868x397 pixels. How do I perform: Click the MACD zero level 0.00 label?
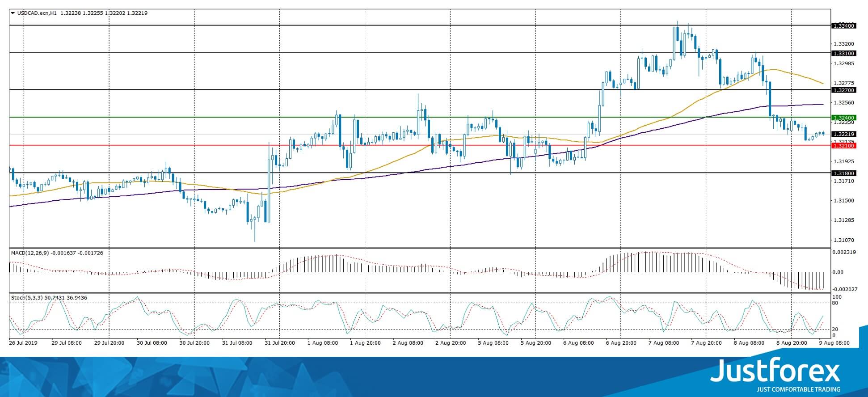coord(838,272)
